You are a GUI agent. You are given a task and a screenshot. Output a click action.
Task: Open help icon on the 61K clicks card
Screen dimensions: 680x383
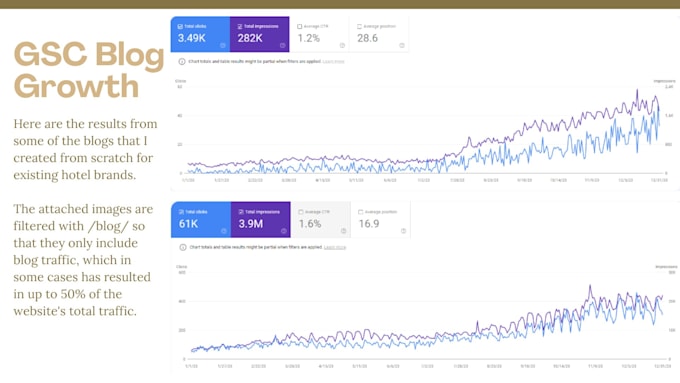(224, 231)
